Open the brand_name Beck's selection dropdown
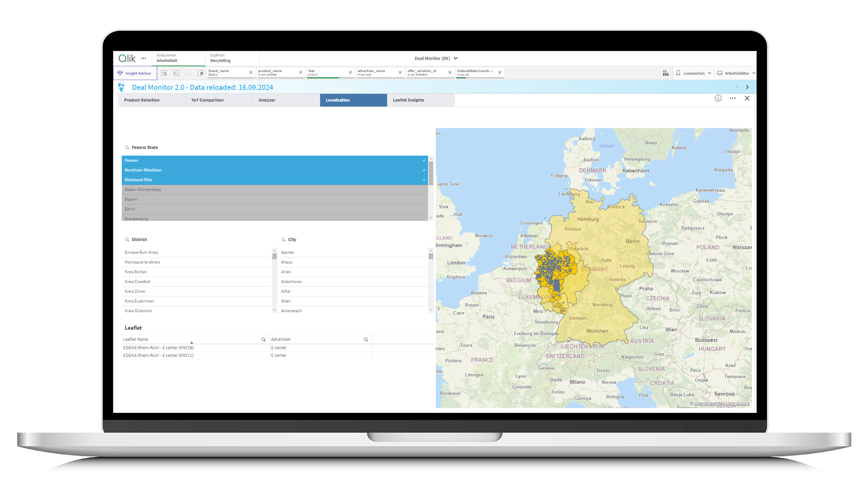 (x=227, y=72)
